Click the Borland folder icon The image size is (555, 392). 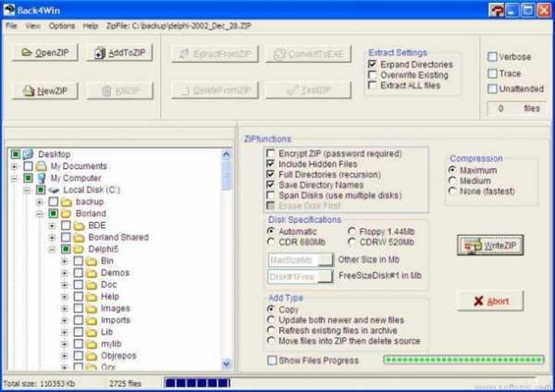(x=66, y=214)
